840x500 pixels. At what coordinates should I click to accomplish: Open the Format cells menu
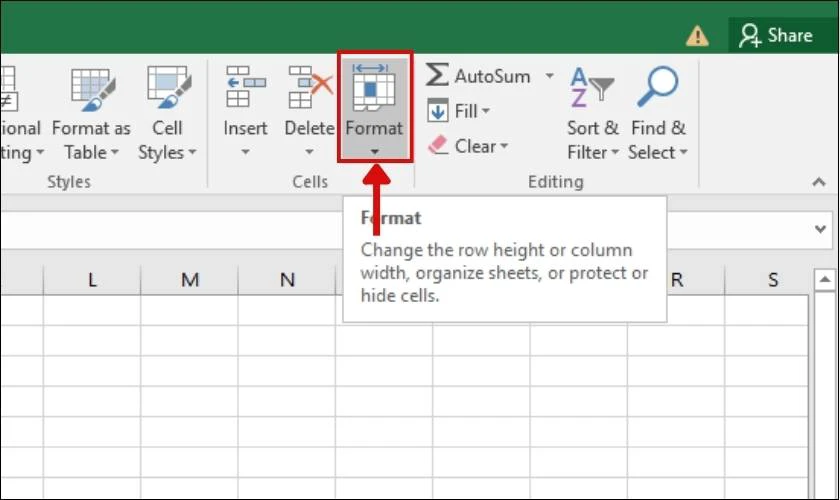[374, 107]
